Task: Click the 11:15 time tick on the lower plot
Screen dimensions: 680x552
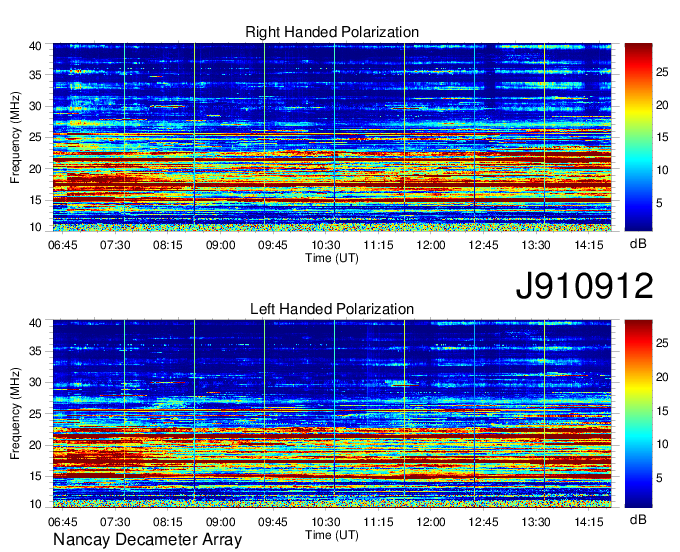Action: 378,521
